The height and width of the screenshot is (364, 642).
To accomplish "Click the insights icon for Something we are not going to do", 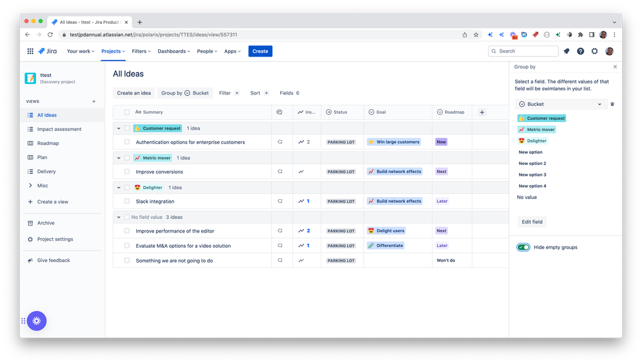I will [x=301, y=261].
